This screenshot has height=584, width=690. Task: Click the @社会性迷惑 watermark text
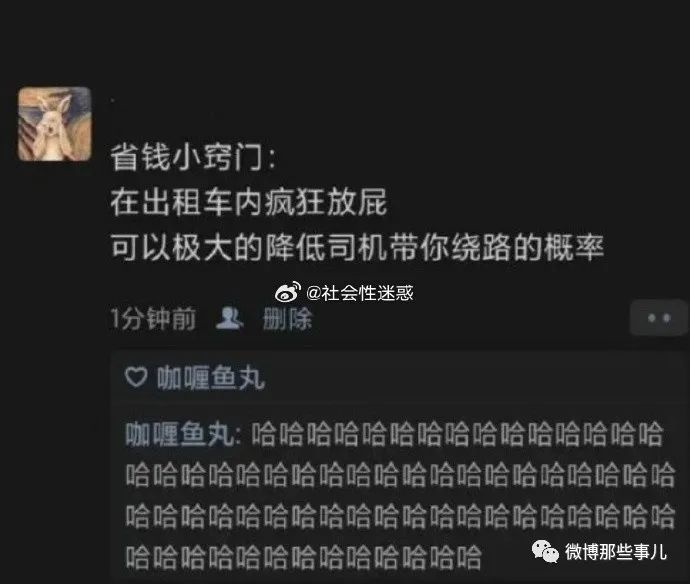(x=360, y=293)
